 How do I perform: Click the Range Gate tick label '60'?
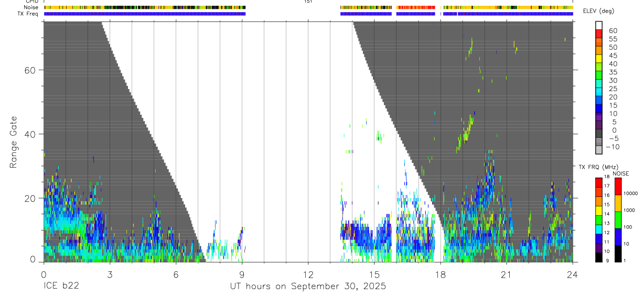coord(29,70)
